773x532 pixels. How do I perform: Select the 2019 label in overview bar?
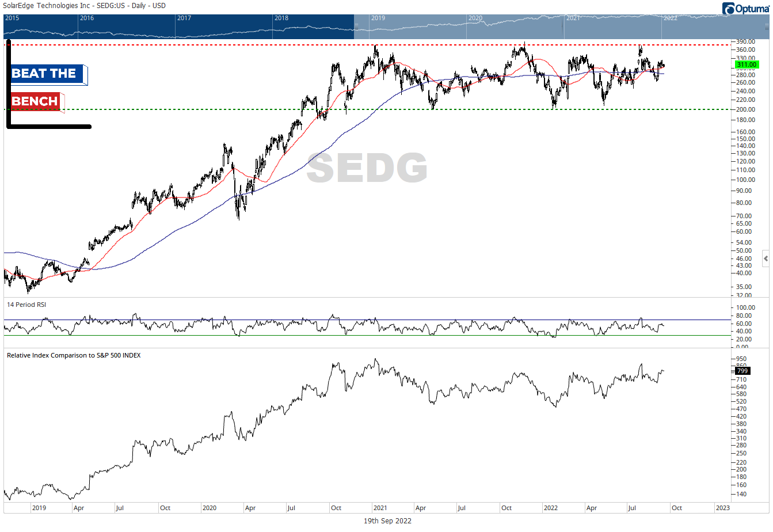pyautogui.click(x=378, y=18)
